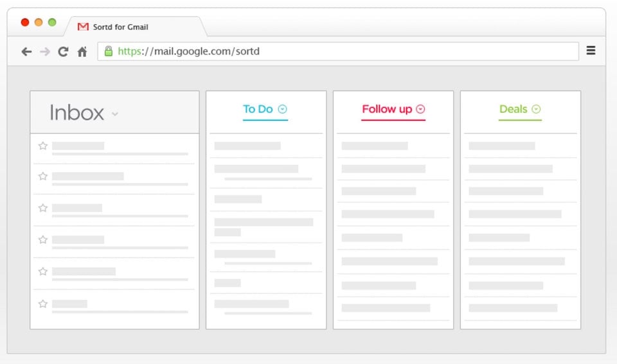Star the first Inbox email
Image resolution: width=617 pixels, height=364 pixels.
click(x=43, y=146)
